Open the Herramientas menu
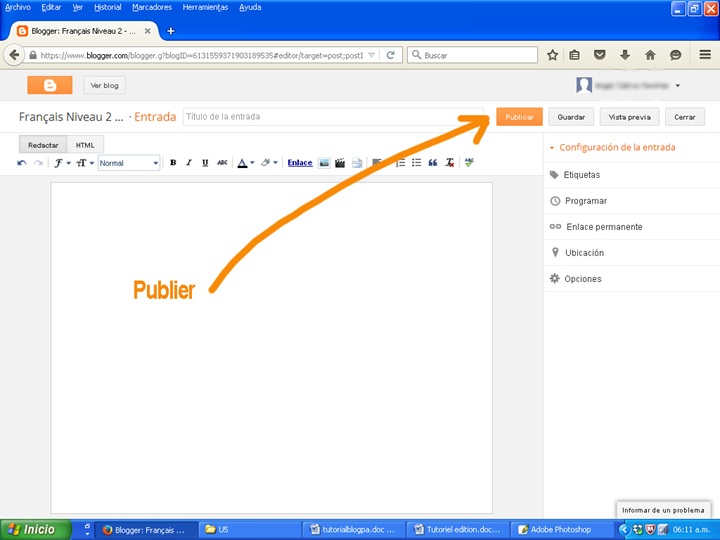Screen dimensions: 720x540 coord(205,7)
